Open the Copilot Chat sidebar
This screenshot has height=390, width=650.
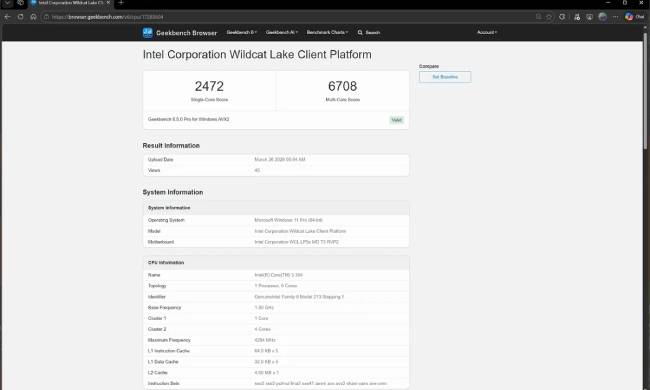(x=635, y=17)
